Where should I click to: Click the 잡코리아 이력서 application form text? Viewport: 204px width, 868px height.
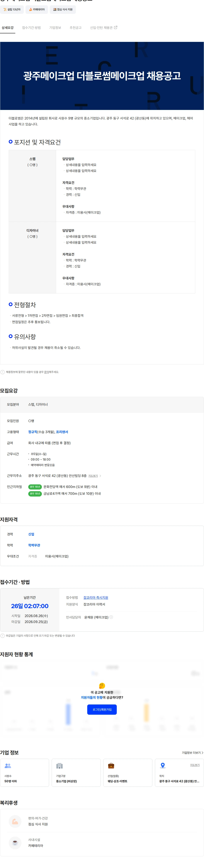94,605
